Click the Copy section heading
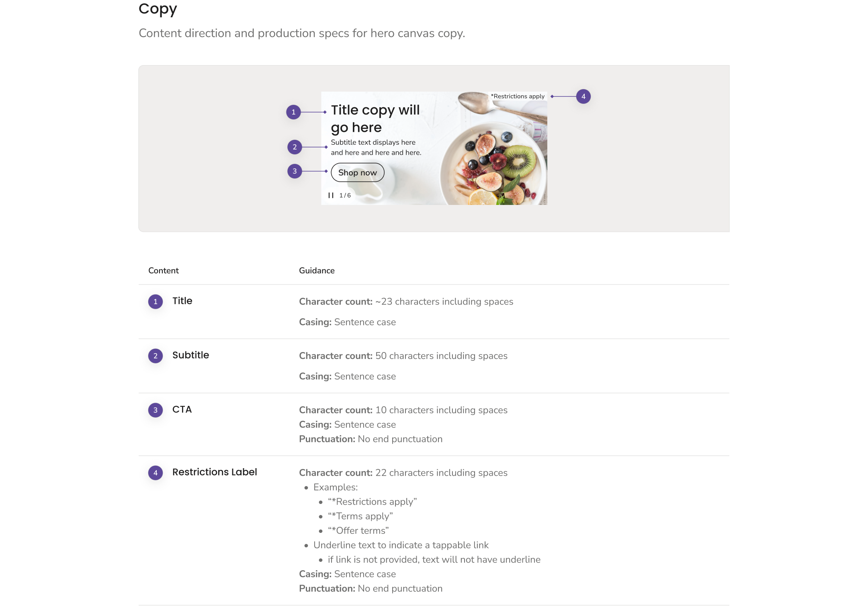 [x=158, y=9]
